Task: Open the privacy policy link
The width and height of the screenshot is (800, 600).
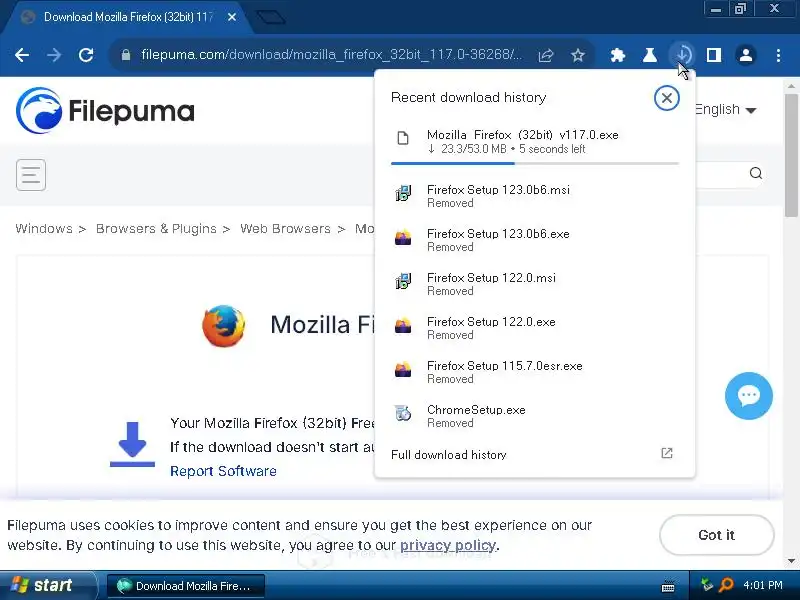Action: coord(447,545)
